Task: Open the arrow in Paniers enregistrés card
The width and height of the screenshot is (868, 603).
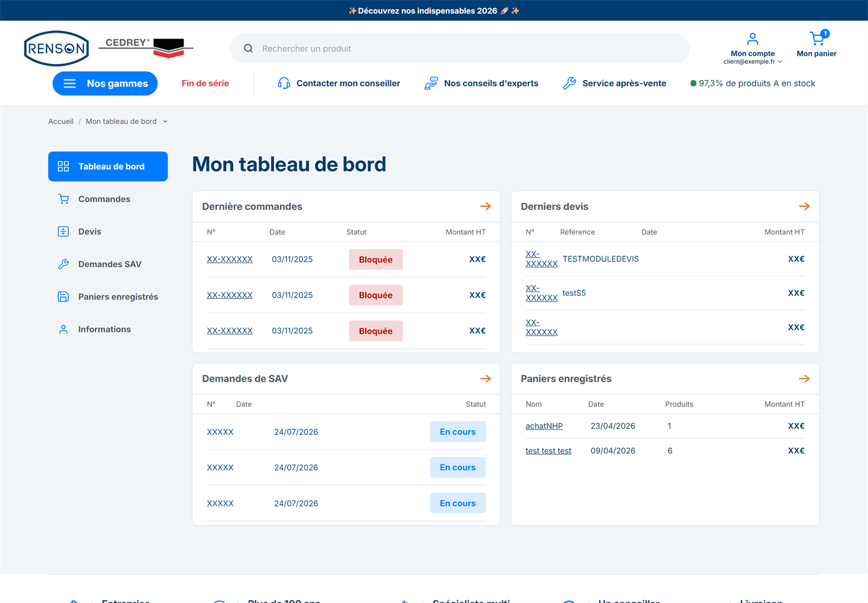Action: pos(804,378)
